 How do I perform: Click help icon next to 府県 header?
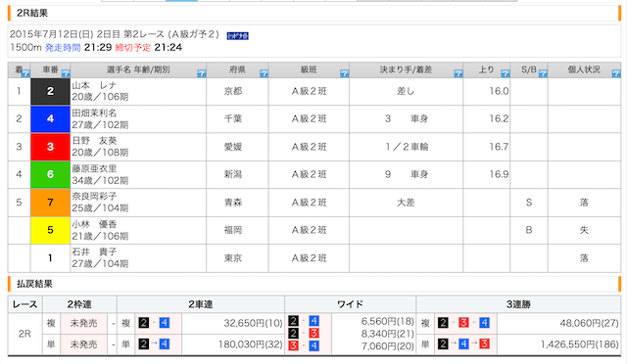(264, 73)
